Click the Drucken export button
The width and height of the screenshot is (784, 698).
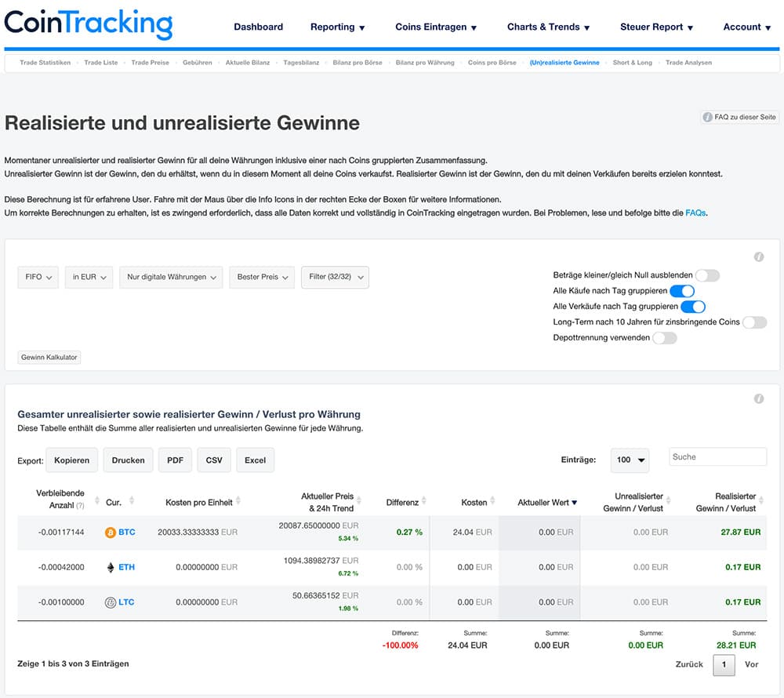[128, 460]
